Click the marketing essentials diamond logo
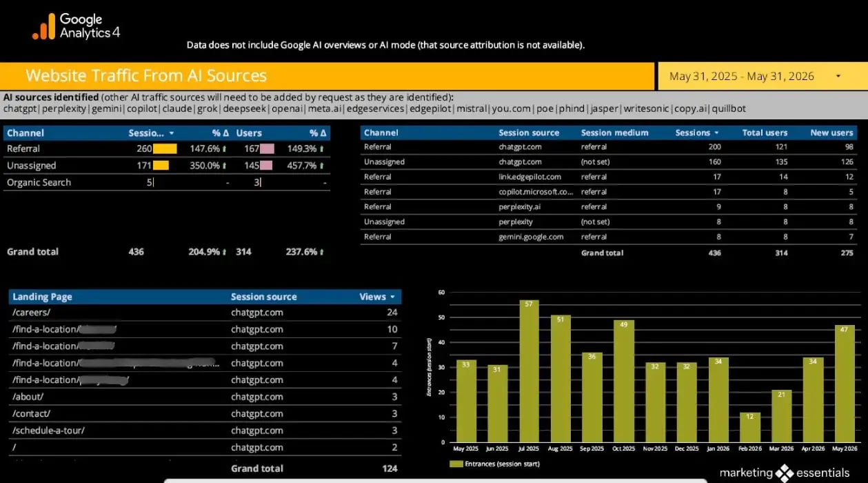This screenshot has height=483, width=868. coord(785,473)
